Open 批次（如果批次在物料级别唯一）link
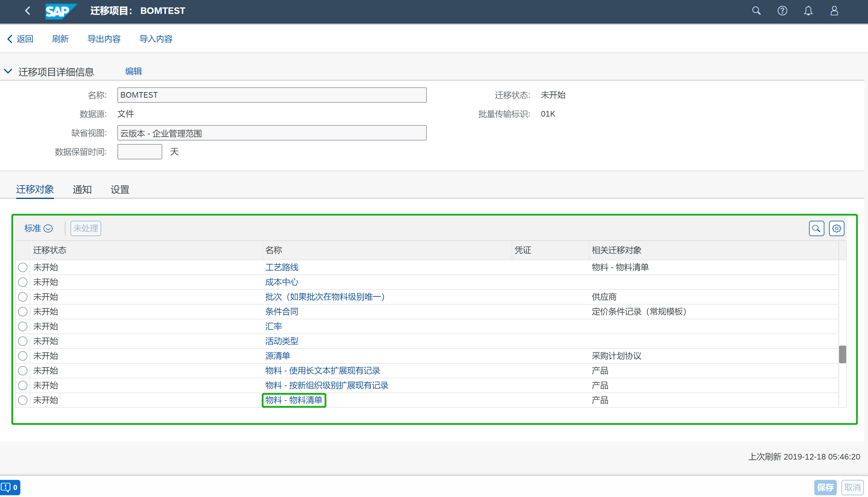Screen dimensions: 868x497 327,297
